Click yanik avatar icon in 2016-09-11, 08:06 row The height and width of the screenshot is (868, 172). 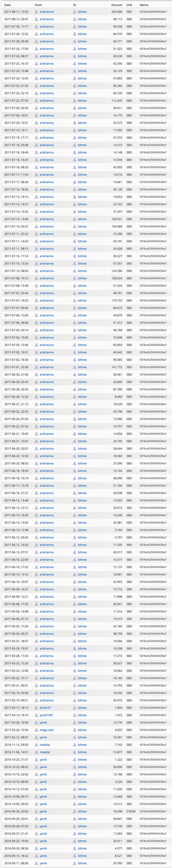click(36, 863)
